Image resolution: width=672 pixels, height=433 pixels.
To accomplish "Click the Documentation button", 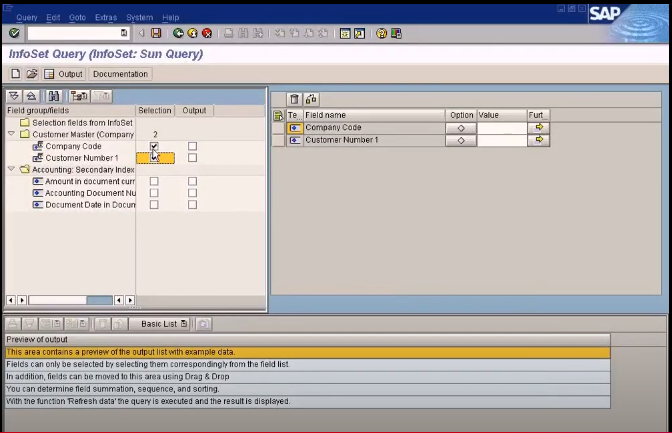I will [120, 74].
